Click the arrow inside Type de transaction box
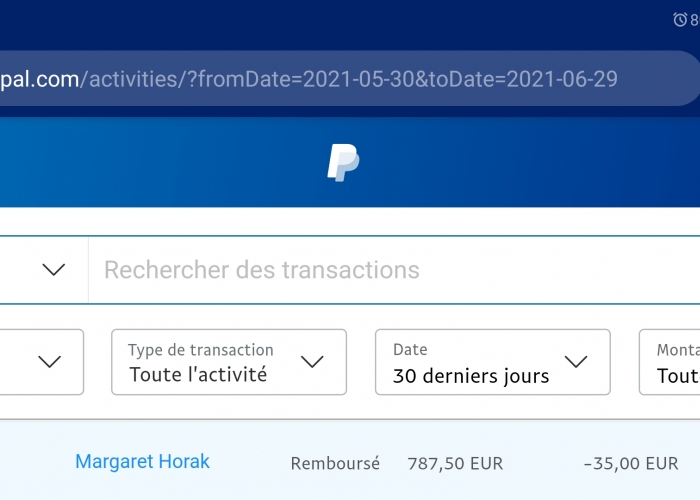The width and height of the screenshot is (700, 500). coord(312,362)
